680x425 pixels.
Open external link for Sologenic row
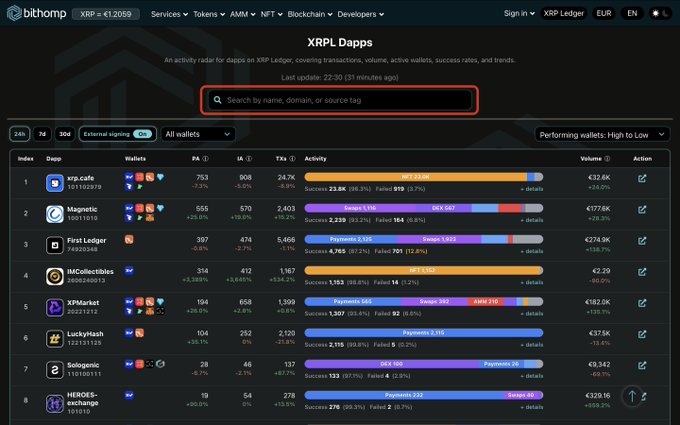click(642, 366)
